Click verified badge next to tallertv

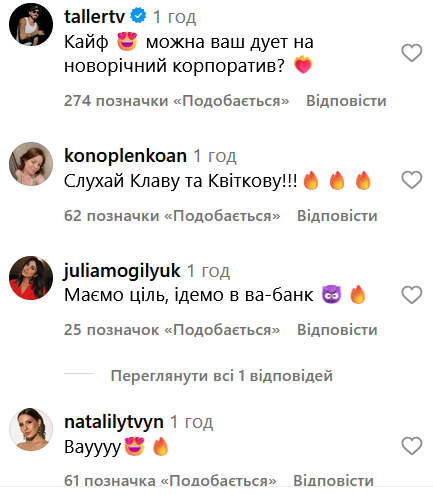point(138,16)
